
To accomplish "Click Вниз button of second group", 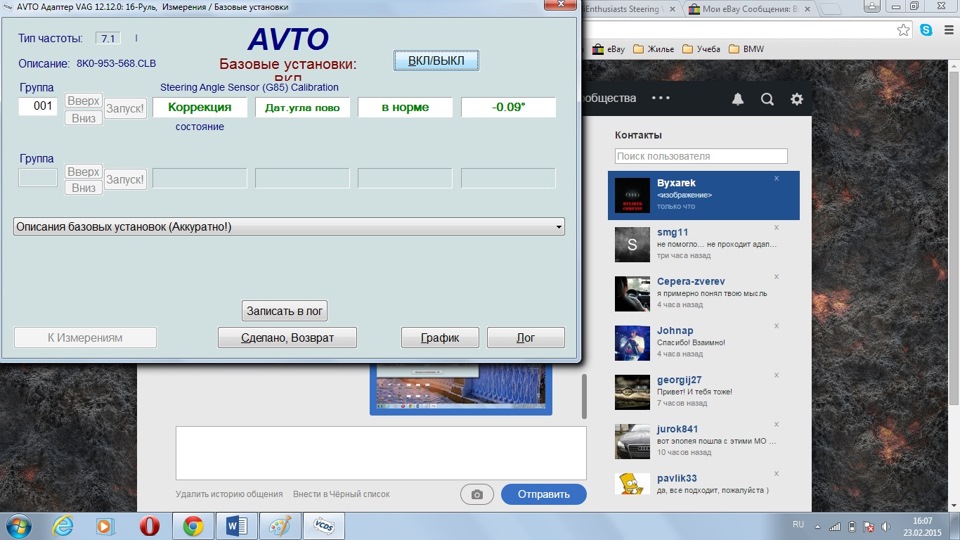I will click(x=83, y=188).
